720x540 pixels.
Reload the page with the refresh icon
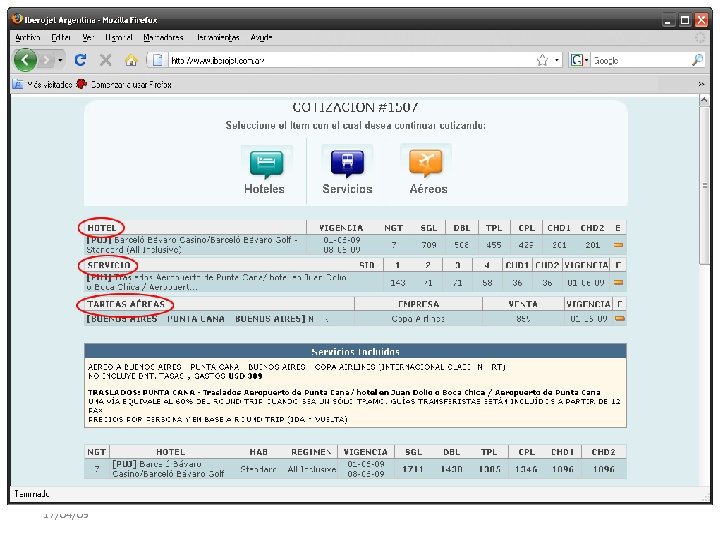click(x=80, y=60)
